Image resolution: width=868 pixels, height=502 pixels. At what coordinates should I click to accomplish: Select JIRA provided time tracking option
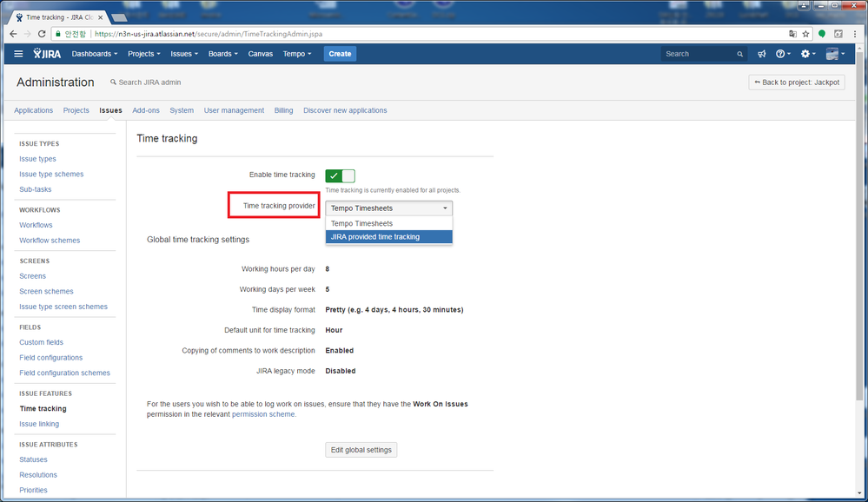pyautogui.click(x=388, y=237)
